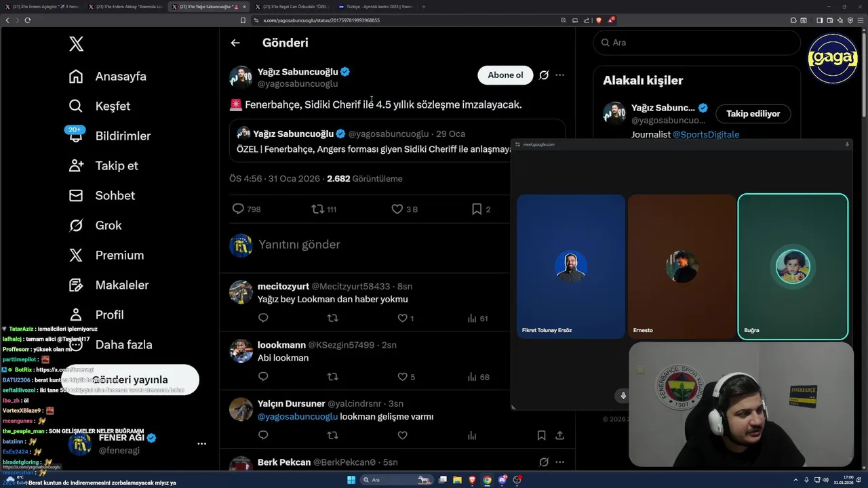Click the Windows taskbar Ara search
Viewport: 868px width, 488px height.
pyautogui.click(x=397, y=480)
